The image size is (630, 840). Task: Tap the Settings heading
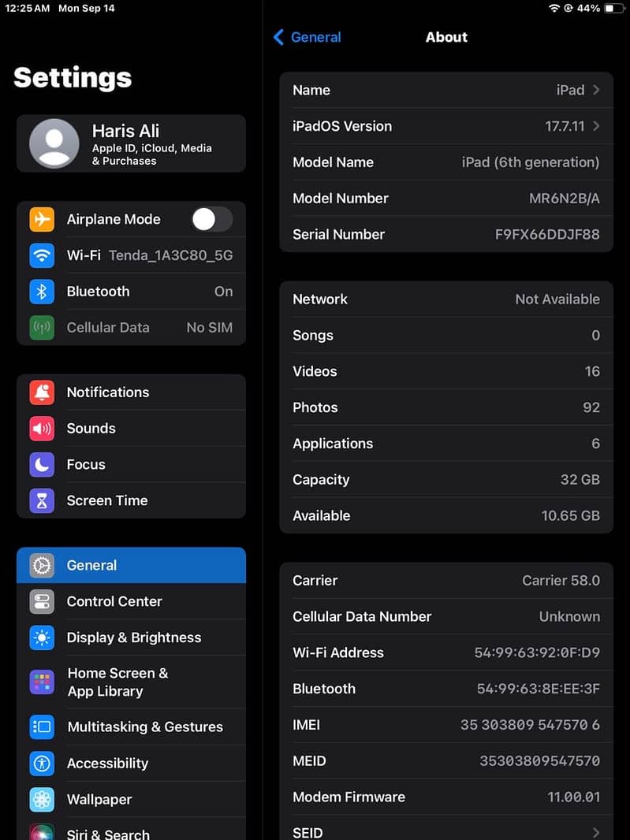73,78
